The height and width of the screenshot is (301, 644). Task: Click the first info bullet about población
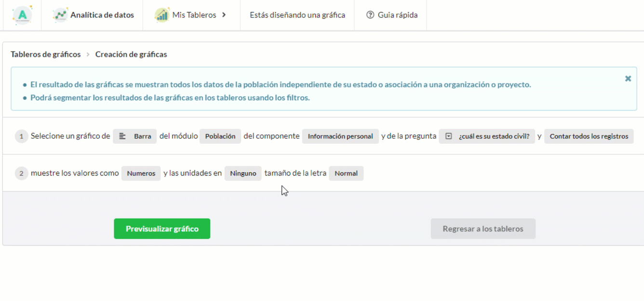coord(281,84)
